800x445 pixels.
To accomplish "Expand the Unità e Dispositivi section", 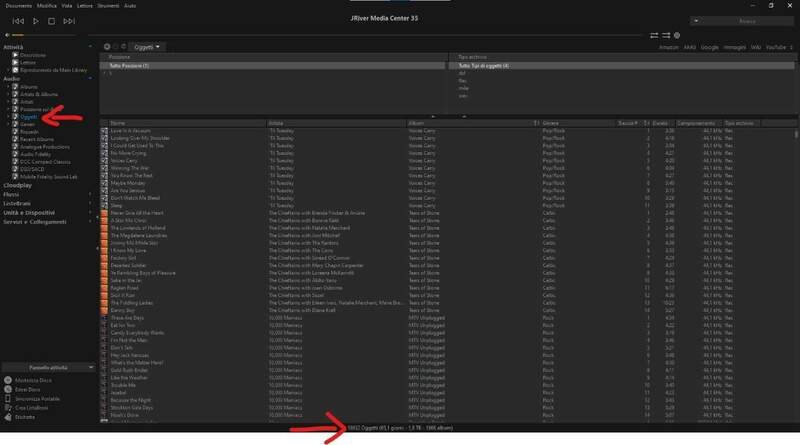I will click(29, 212).
